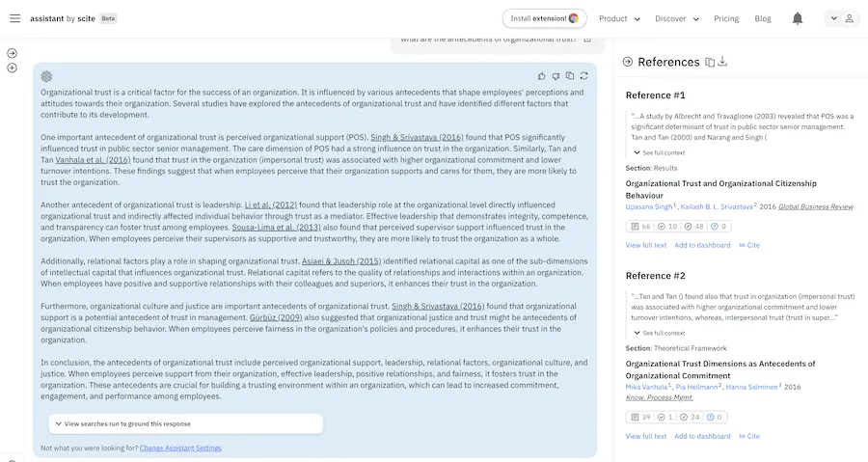Open author Hanna Salminen link
The image size is (868, 462).
(x=751, y=388)
